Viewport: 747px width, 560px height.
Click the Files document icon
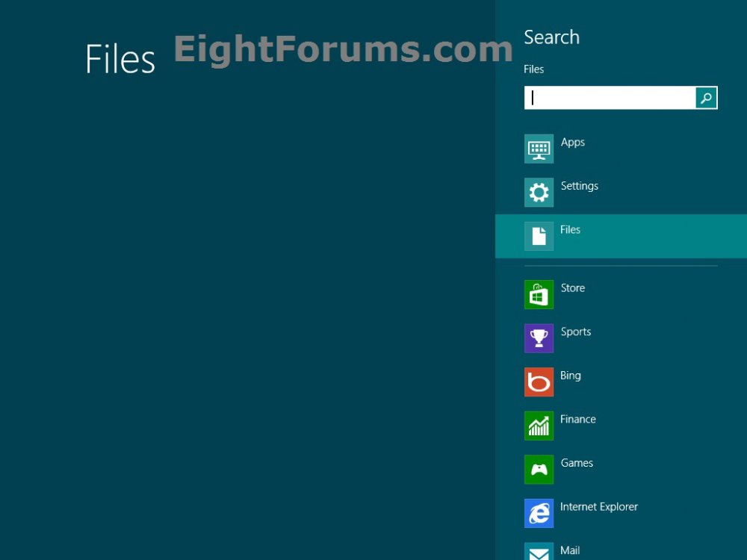[539, 236]
